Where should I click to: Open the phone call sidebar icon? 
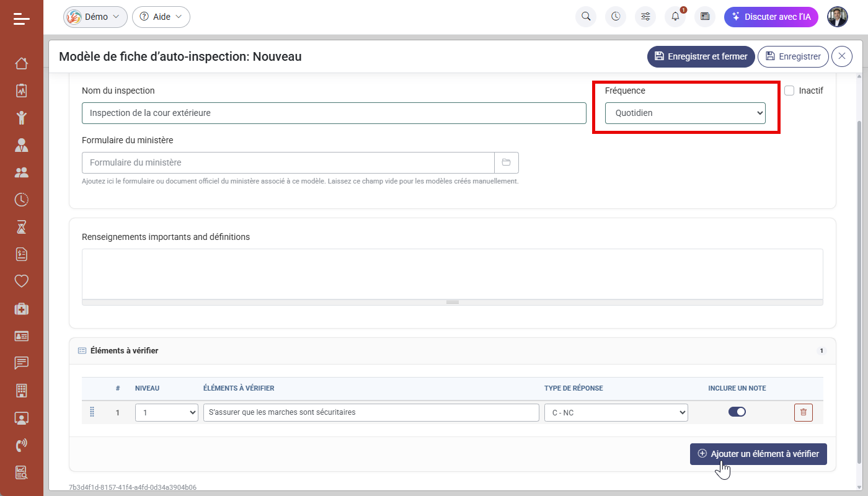22,445
